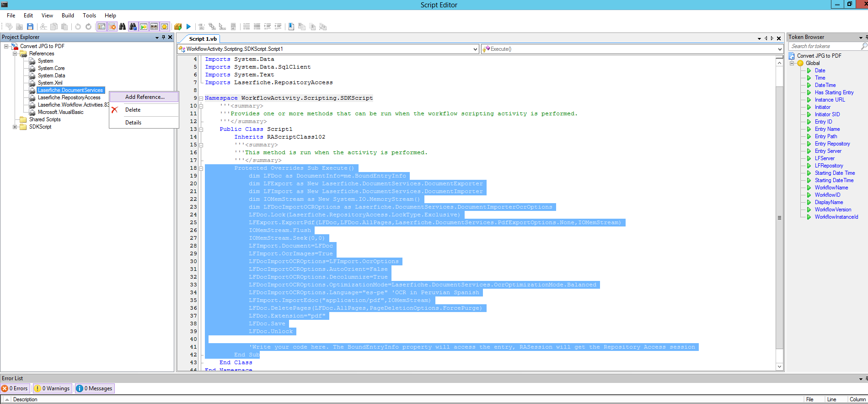Click the 0 Errors filter button

tap(15, 388)
